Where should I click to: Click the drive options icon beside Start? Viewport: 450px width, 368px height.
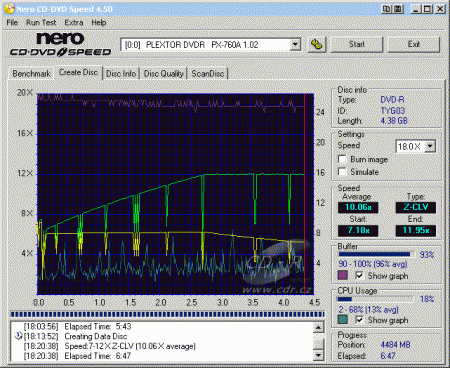click(x=316, y=44)
